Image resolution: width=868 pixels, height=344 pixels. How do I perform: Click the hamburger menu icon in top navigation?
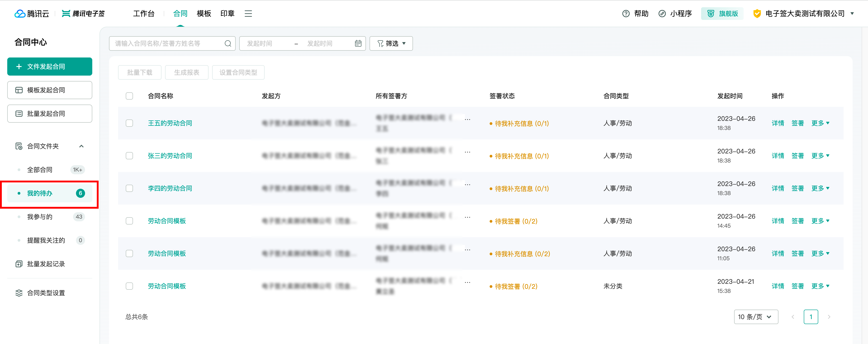point(248,14)
